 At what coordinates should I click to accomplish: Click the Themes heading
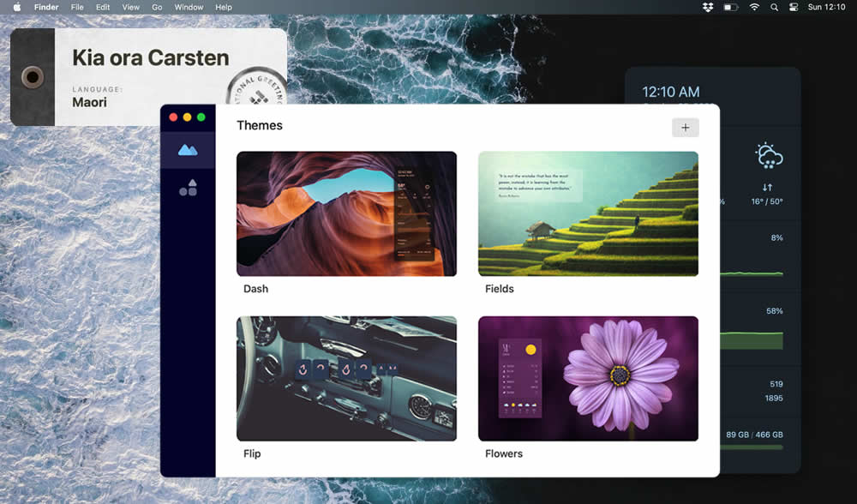[x=260, y=125]
